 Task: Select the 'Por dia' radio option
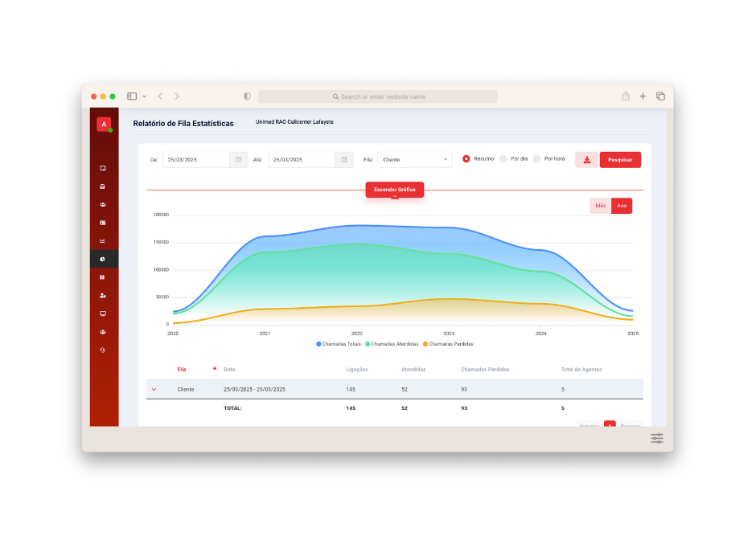(x=503, y=159)
